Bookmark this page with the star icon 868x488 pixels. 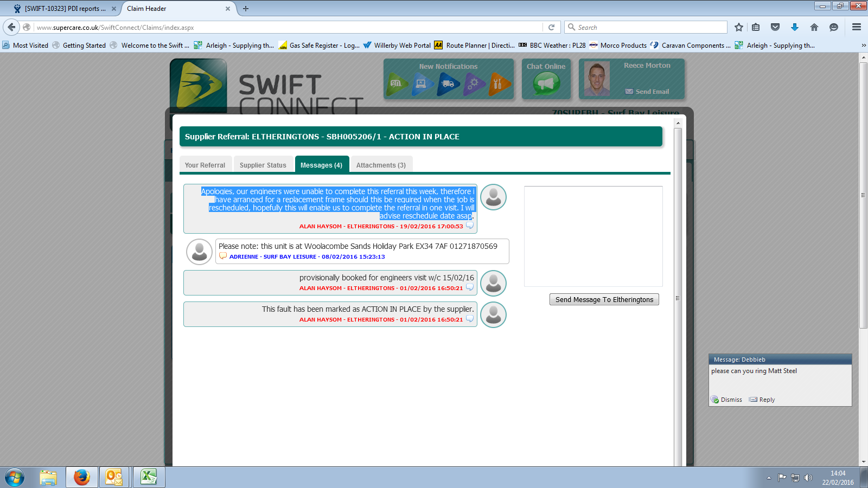739,27
